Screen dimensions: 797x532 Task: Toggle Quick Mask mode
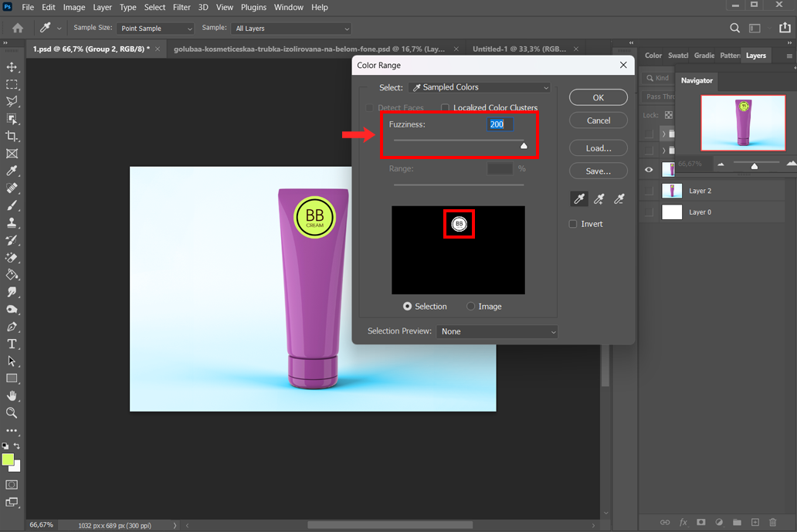[x=12, y=485]
